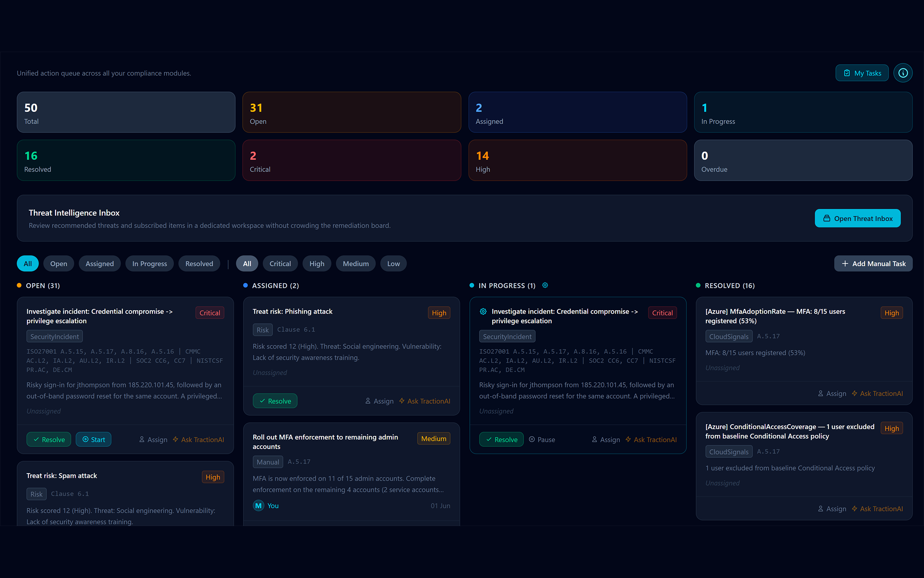This screenshot has height=578, width=924.
Task: Resolve the Phishing attack risk card
Action: (275, 401)
